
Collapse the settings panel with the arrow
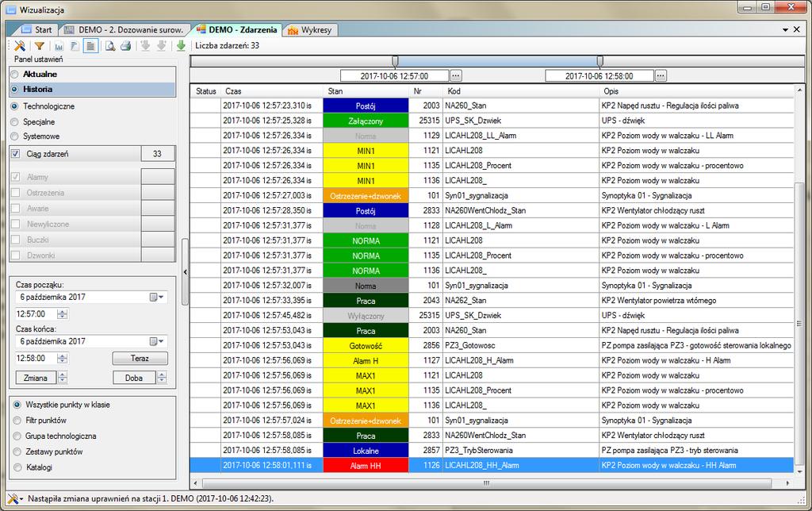[185, 271]
